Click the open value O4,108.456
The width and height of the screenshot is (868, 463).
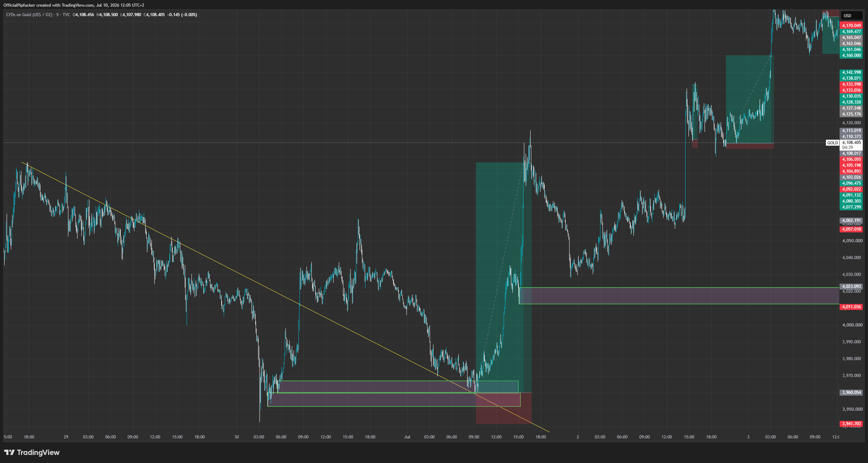point(83,15)
